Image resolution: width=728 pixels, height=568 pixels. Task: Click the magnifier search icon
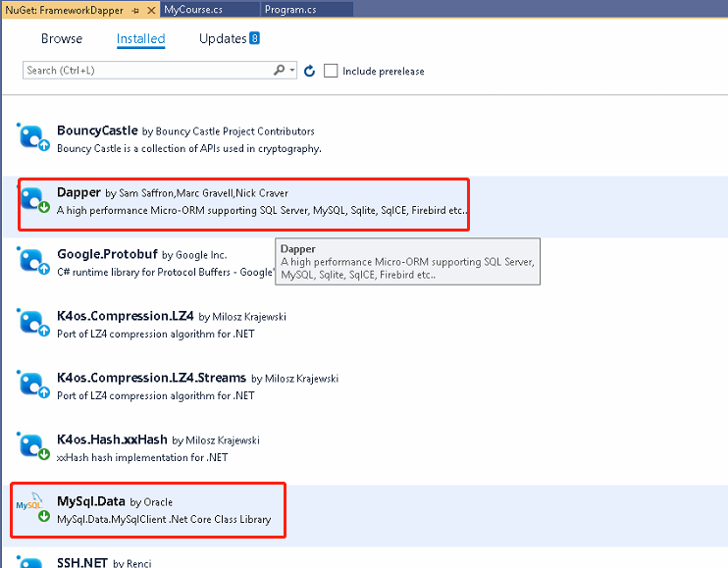pos(279,70)
